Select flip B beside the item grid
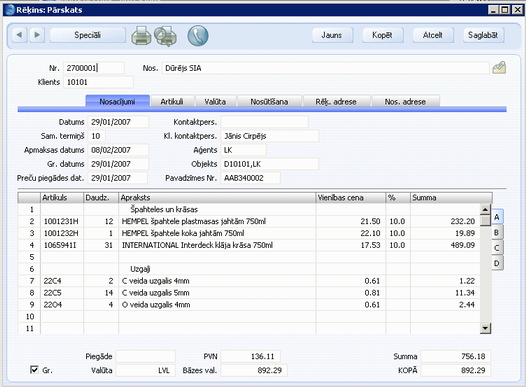The image size is (526, 387). point(497,232)
